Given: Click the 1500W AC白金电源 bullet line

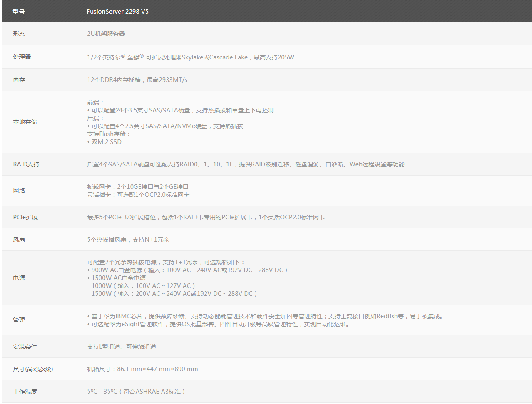Looking at the screenshot, I should (117, 278).
